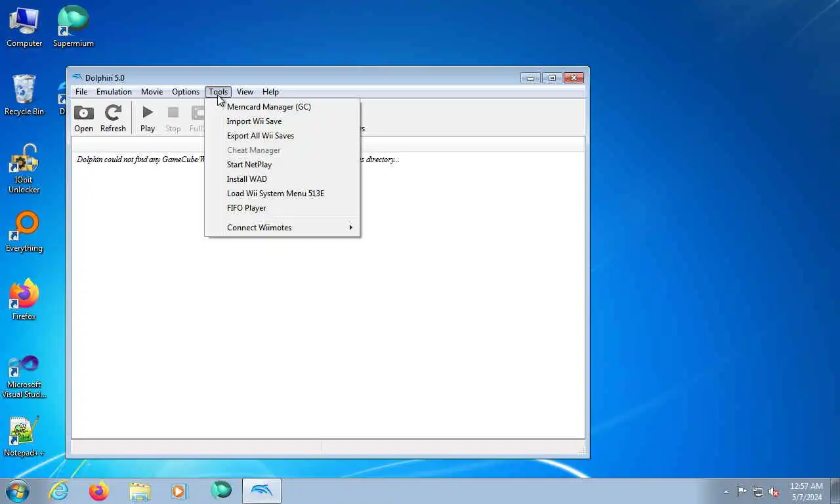Launch Internet Explorer from the taskbar
Viewport: 840px width, 504px height.
point(59,491)
